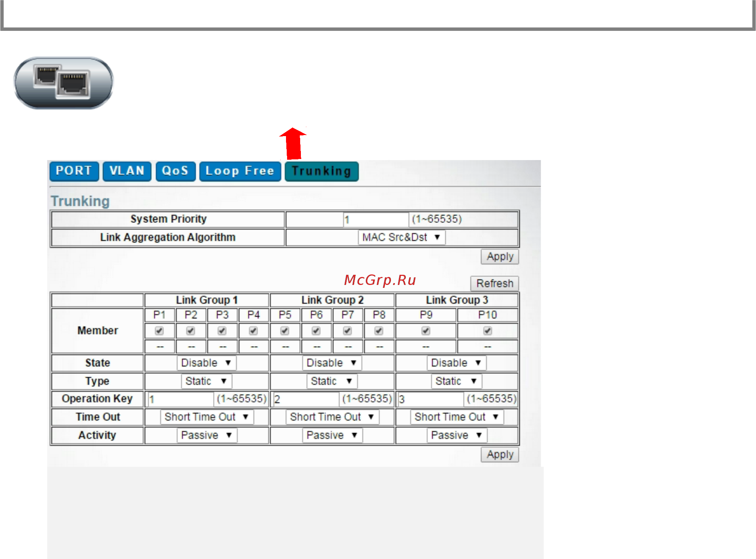This screenshot has width=756, height=559.
Task: Open Link Group 1 Type dropdown
Action: pyautogui.click(x=207, y=381)
